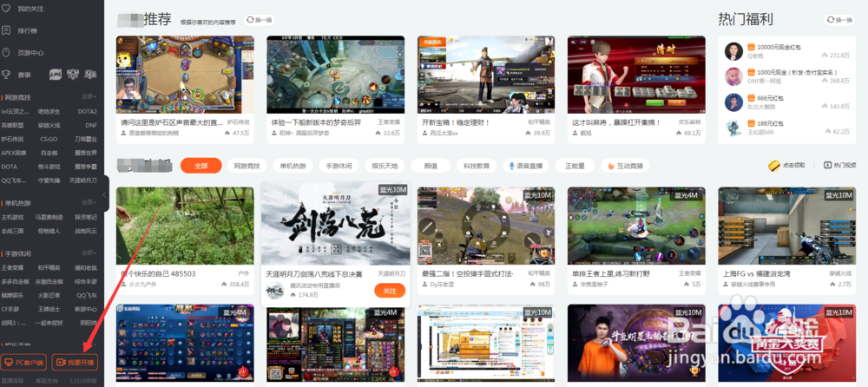The image size is (868, 387).
Task: Click the 我要开播 button label
Action: point(82,363)
